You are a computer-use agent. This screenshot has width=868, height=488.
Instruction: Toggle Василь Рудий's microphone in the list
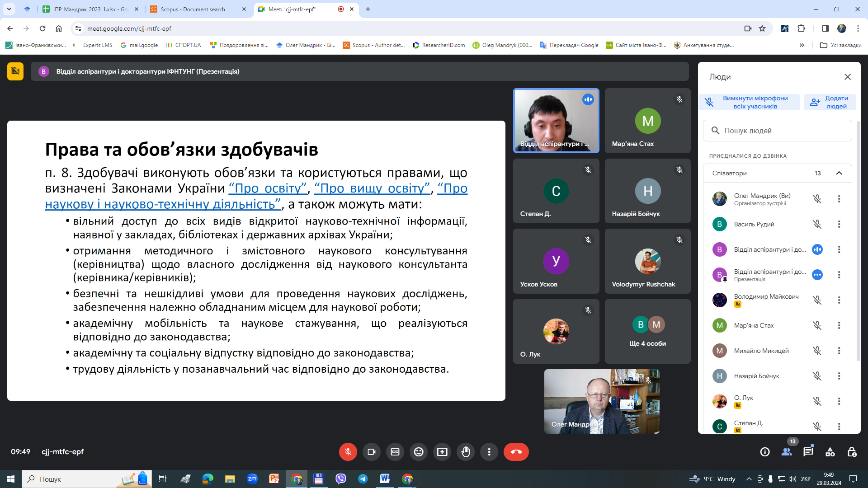tap(816, 224)
